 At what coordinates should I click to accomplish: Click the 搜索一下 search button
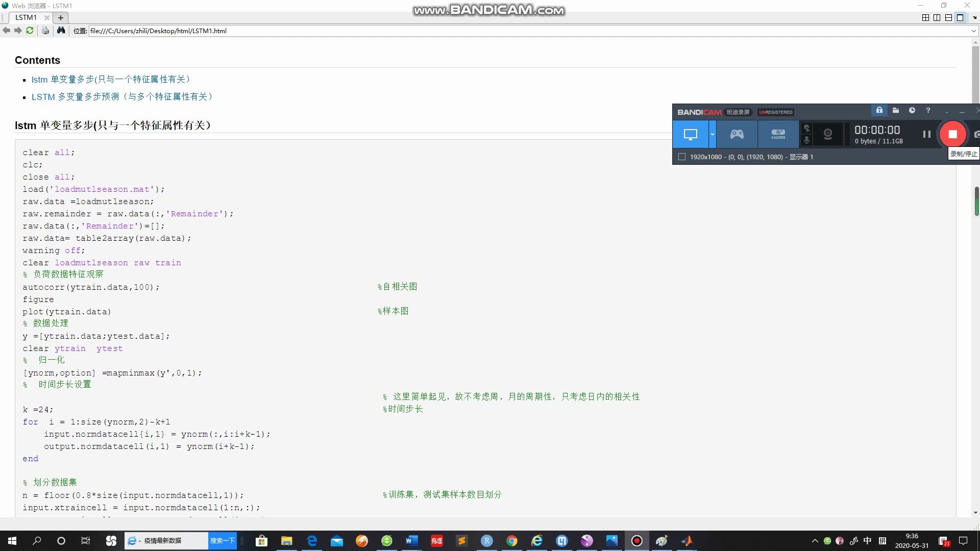pyautogui.click(x=222, y=541)
